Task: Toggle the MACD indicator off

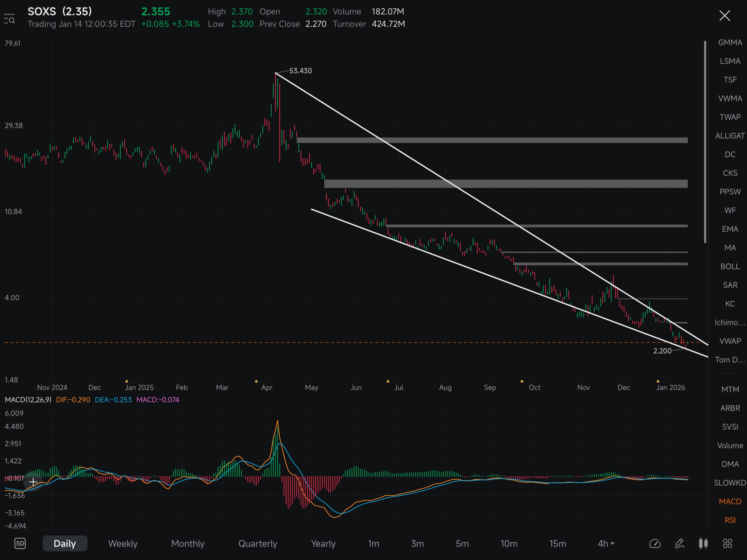Action: tap(730, 501)
